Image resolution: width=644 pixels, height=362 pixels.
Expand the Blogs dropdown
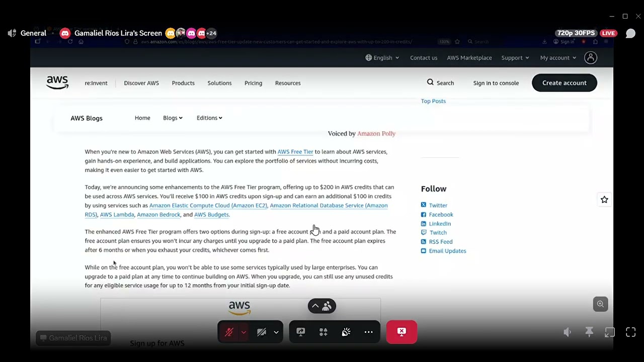(173, 118)
